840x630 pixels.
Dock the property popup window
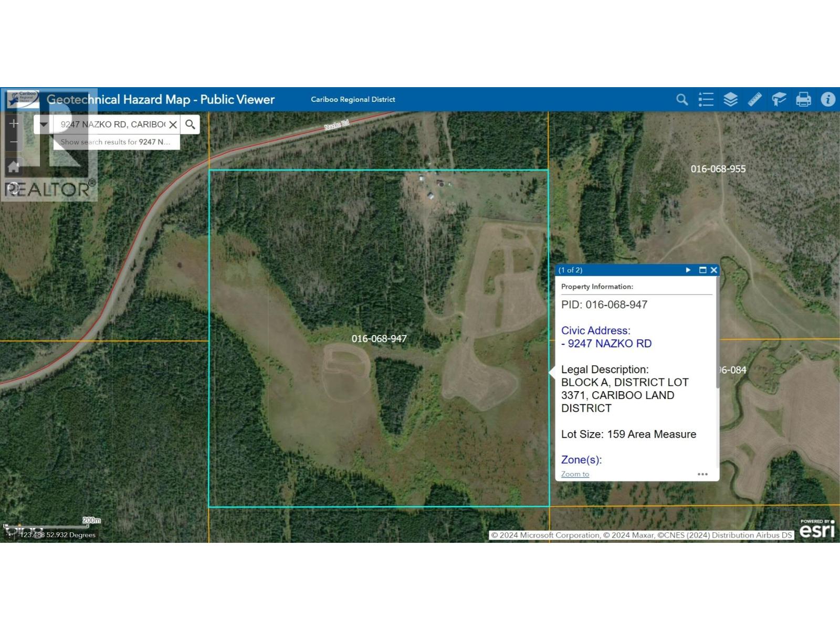702,270
